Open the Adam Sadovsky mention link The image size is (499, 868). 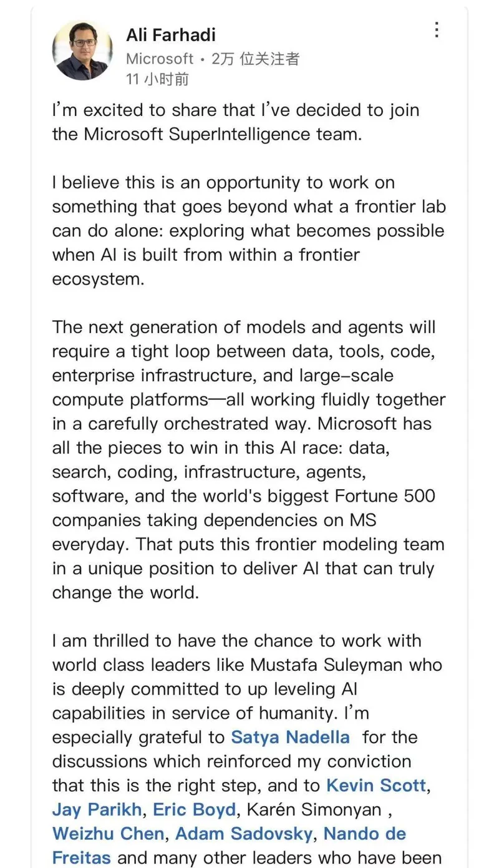(246, 834)
